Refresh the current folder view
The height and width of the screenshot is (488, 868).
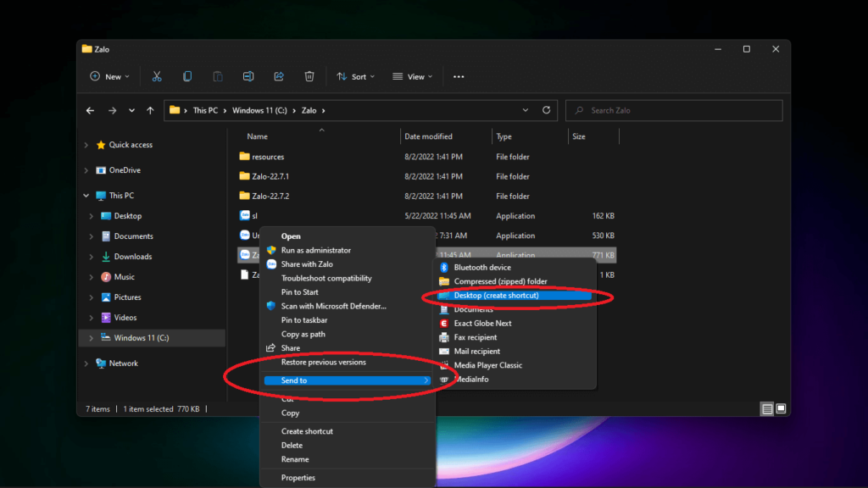click(x=547, y=110)
